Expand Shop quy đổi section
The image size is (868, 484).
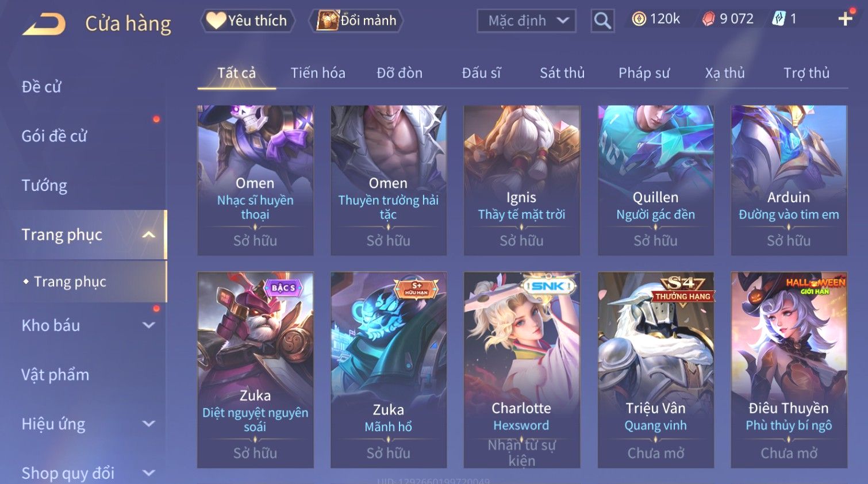pyautogui.click(x=149, y=473)
